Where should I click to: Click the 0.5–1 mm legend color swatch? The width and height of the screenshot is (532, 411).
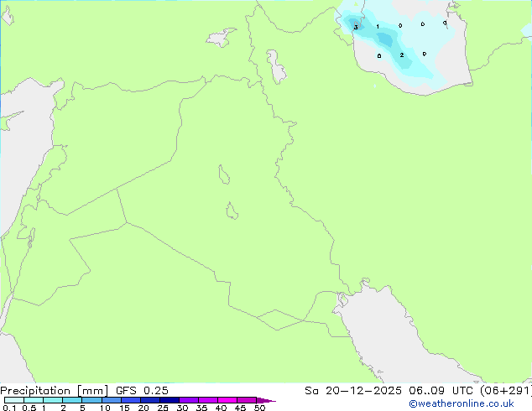point(34,400)
